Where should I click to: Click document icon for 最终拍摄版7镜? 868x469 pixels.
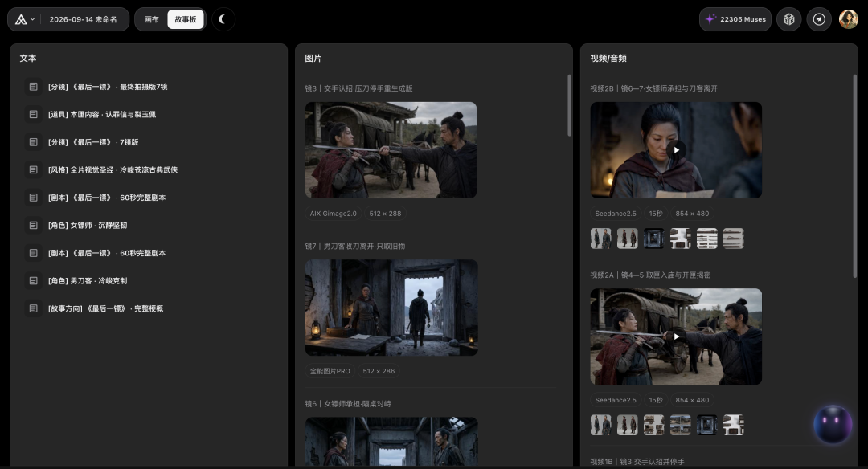point(33,87)
